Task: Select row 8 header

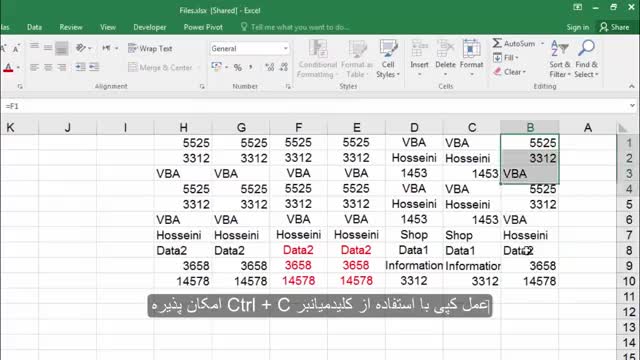Action: [x=629, y=250]
